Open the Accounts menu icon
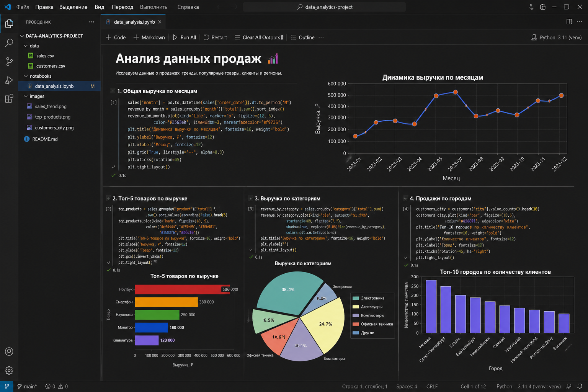This screenshot has width=588, height=392. point(9,351)
